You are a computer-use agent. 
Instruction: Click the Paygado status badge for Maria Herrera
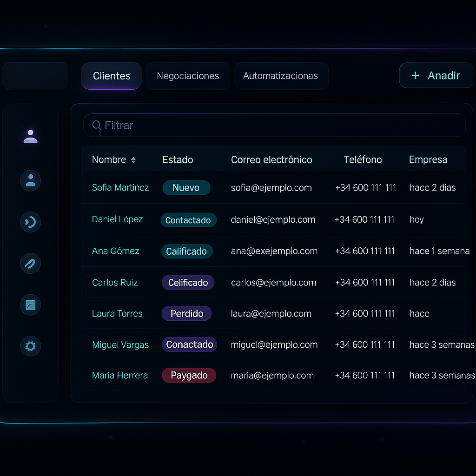pos(189,375)
